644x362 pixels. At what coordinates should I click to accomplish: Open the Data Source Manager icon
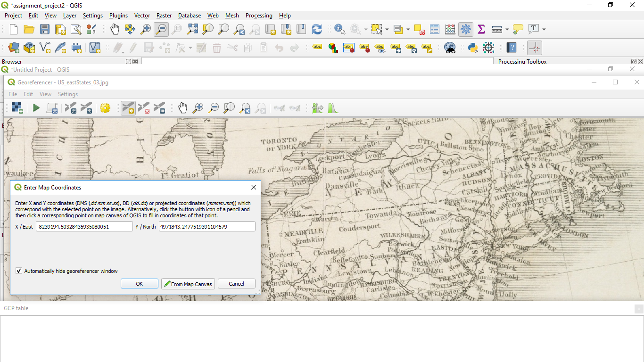point(14,48)
